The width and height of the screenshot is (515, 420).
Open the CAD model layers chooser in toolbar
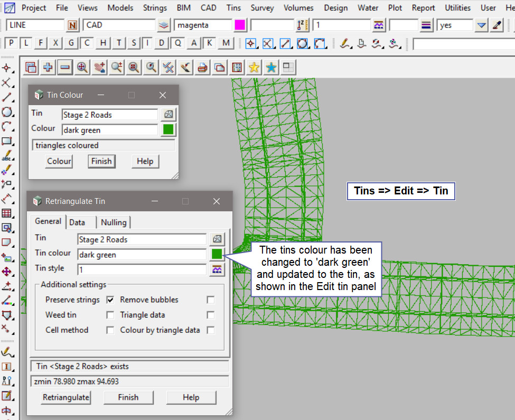point(164,25)
